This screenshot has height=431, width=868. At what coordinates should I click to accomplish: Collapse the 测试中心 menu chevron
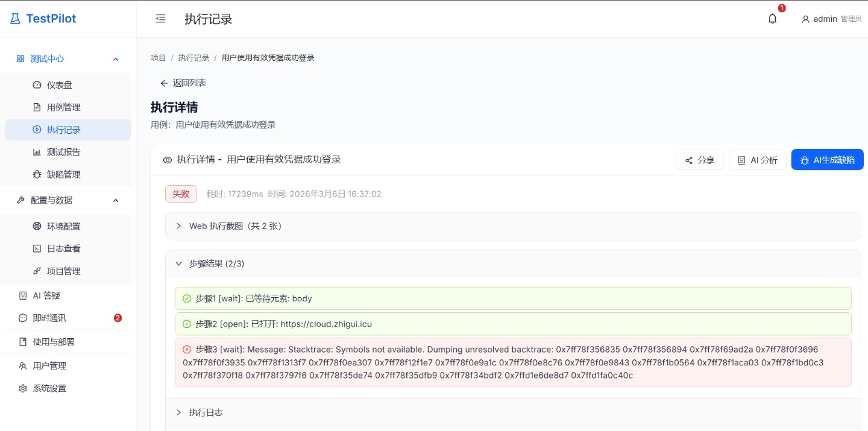point(116,59)
